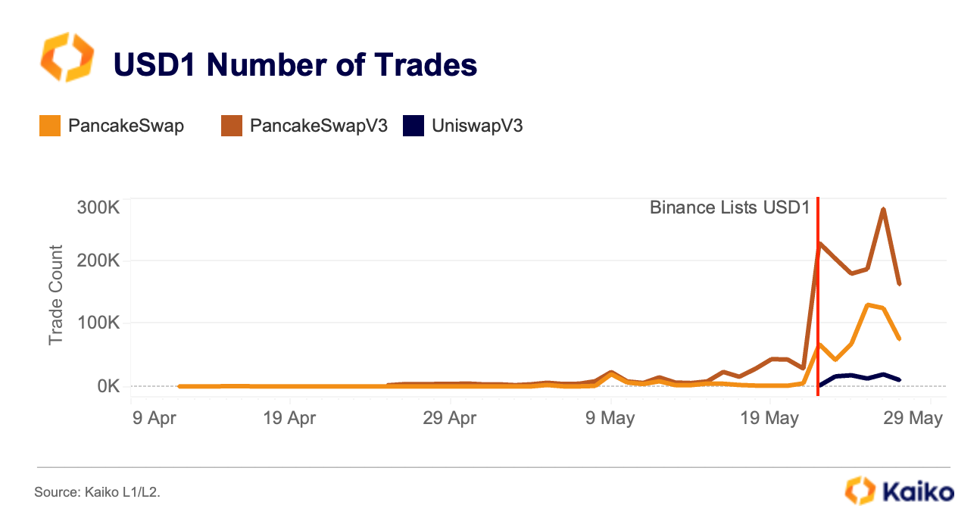The image size is (980, 524).
Task: Click the Binance Lists USD1 annotation
Action: (x=729, y=207)
